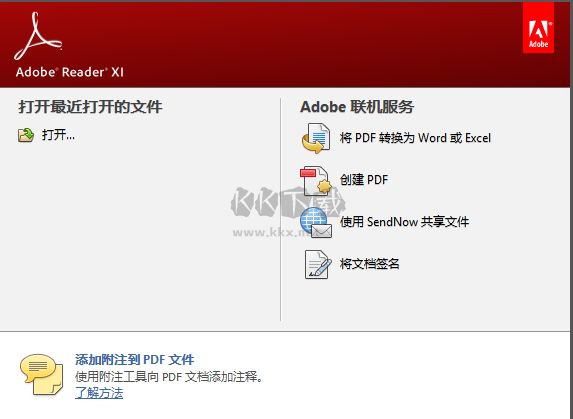Image resolution: width=573 pixels, height=419 pixels.
Task: Choose the 创建 PDF text option
Action: [x=364, y=180]
